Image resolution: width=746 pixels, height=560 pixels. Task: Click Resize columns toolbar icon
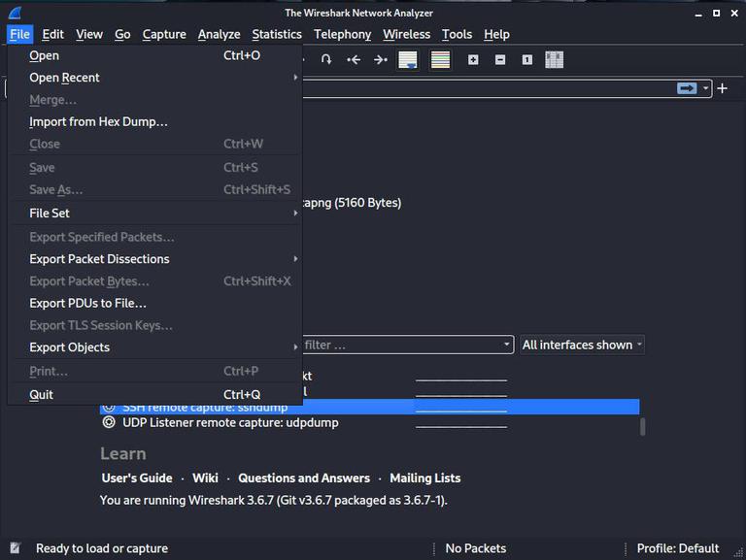tap(555, 59)
